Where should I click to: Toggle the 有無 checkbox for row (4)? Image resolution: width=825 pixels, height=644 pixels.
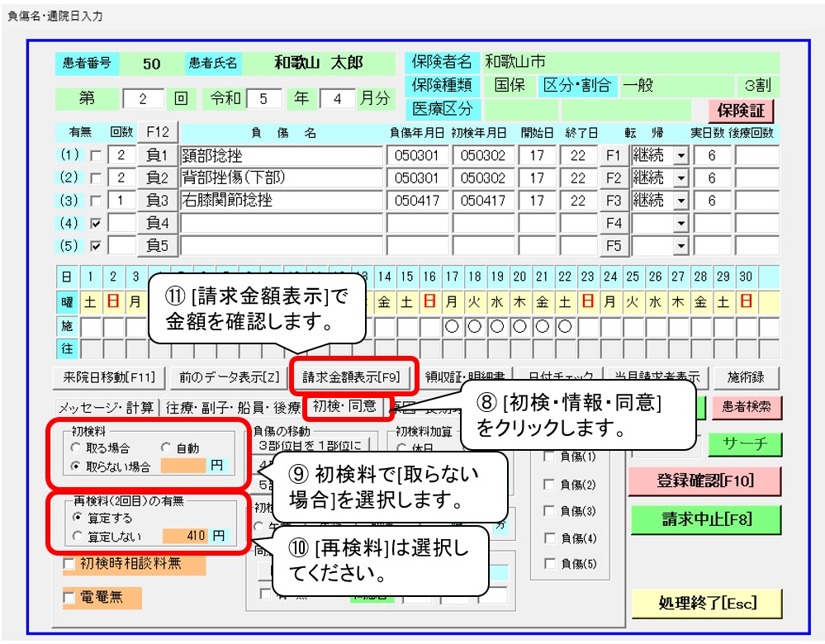98,224
